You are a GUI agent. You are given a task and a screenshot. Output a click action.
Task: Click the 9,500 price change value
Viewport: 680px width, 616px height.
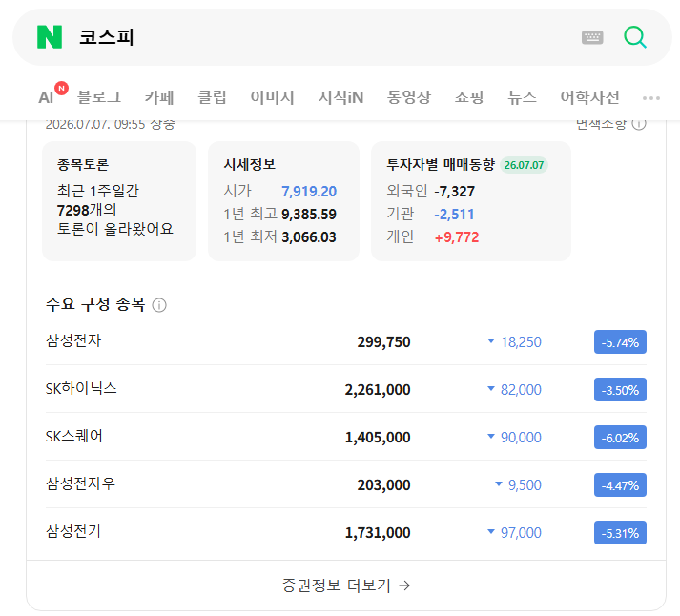(525, 485)
